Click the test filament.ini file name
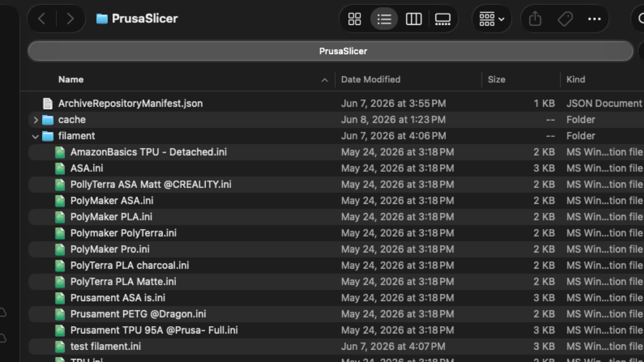The width and height of the screenshot is (644, 362). (106, 347)
